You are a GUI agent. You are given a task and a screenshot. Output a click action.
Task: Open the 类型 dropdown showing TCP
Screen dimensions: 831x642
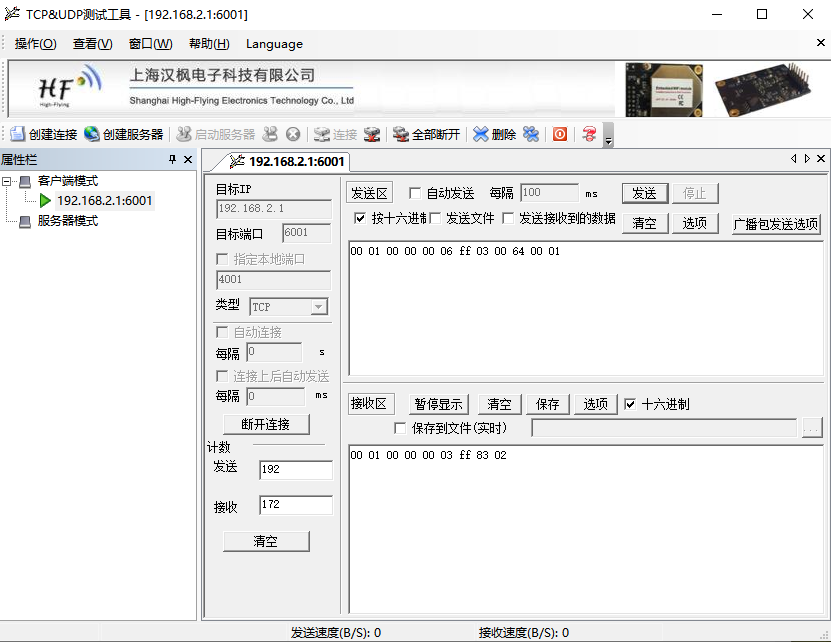[321, 307]
